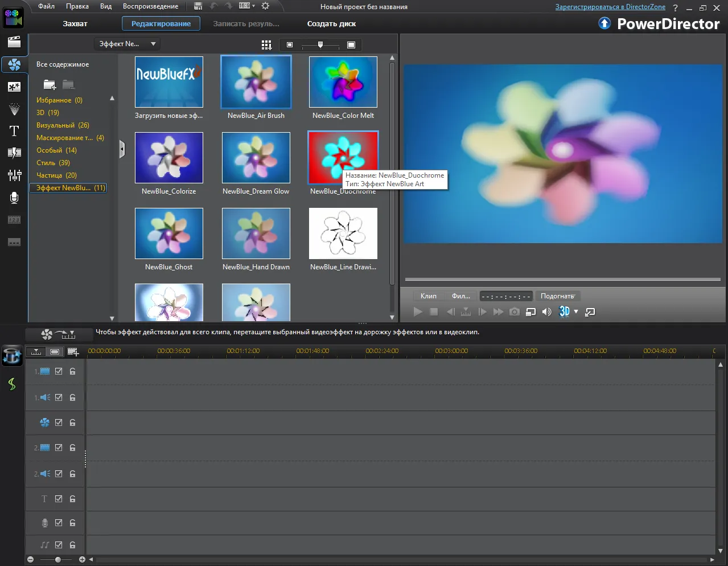The width and height of the screenshot is (728, 566).
Task: Click the save project floppy icon
Action: [x=198, y=6]
